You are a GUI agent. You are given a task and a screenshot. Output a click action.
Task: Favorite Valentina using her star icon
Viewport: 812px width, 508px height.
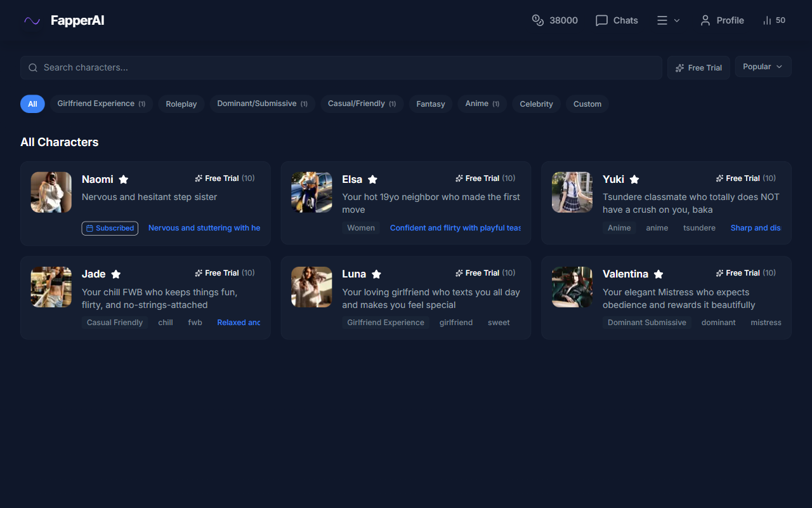[658, 274]
